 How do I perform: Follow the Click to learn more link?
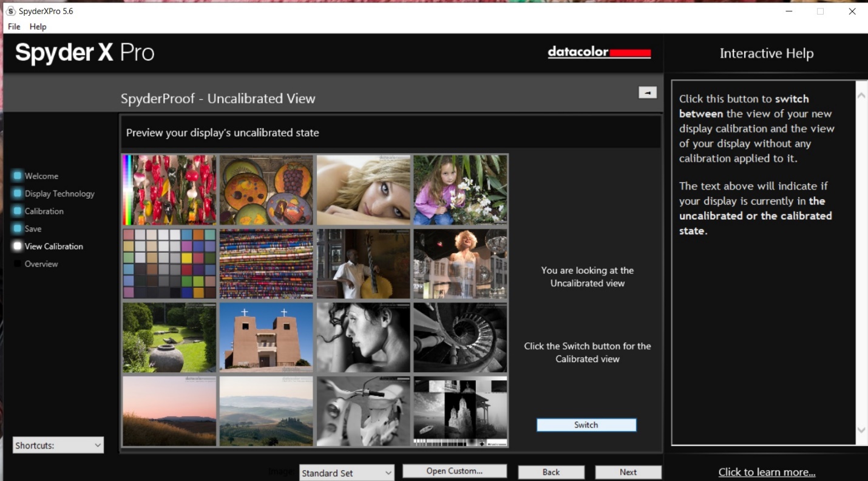click(x=767, y=472)
